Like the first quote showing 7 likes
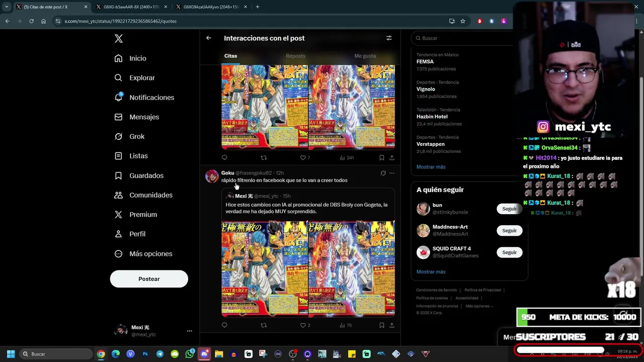 click(x=305, y=157)
